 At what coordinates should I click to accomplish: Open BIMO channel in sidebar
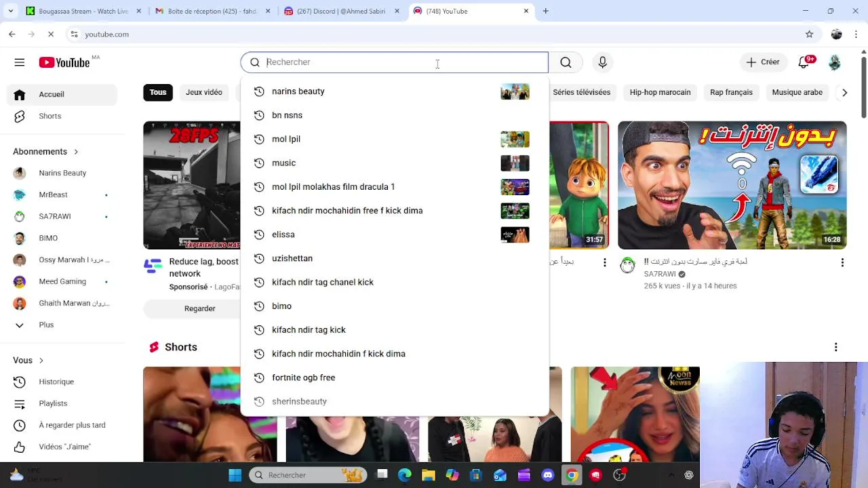pos(62,238)
